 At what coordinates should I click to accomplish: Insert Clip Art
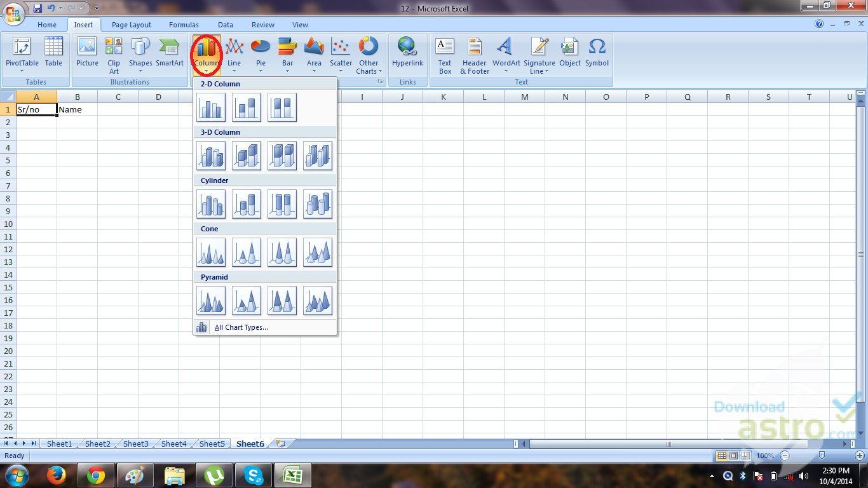[x=113, y=54]
